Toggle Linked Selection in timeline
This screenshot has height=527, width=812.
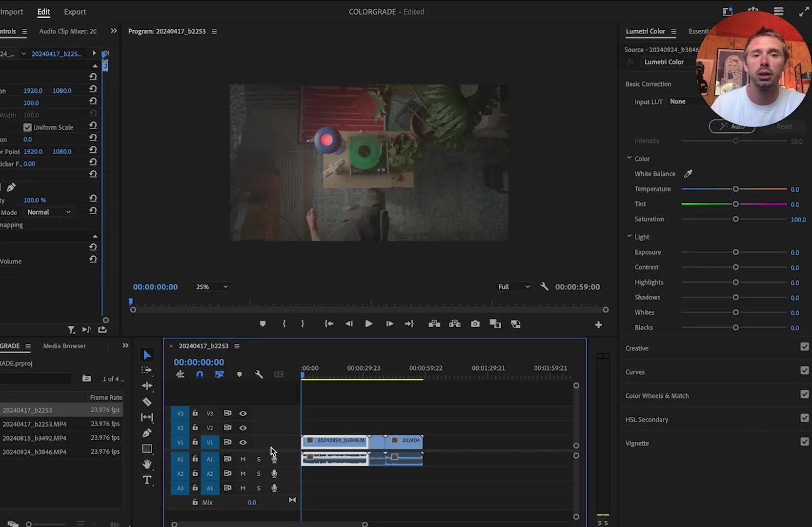(219, 374)
